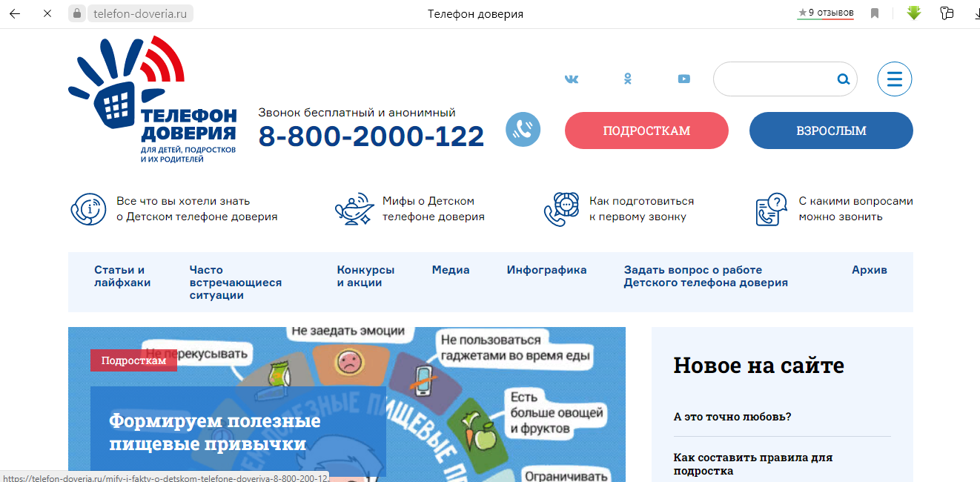Click the green download arrow icon
The image size is (980, 482).
pyautogui.click(x=914, y=13)
